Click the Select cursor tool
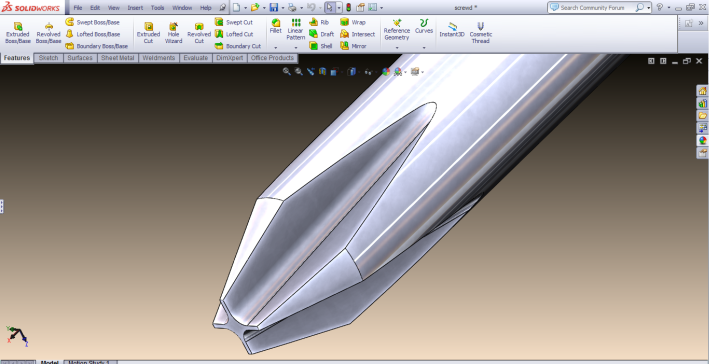Viewport: 718px width, 364px height. (x=329, y=8)
